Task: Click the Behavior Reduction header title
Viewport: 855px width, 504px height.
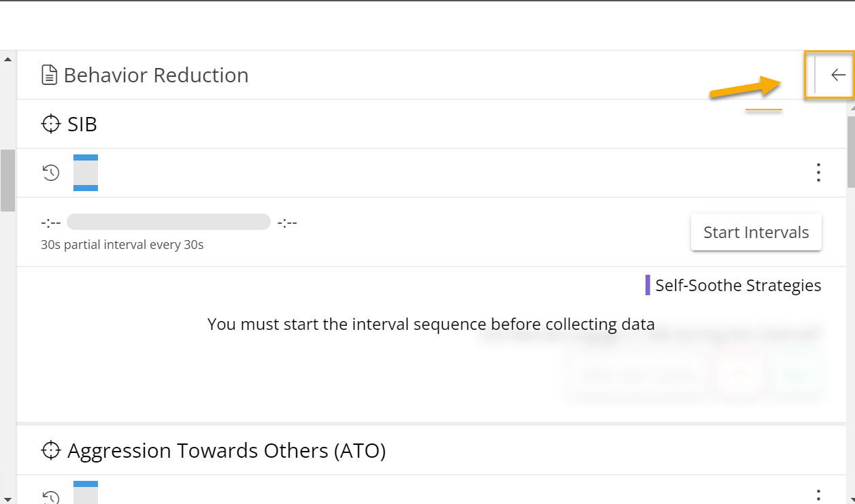Action: pos(156,75)
